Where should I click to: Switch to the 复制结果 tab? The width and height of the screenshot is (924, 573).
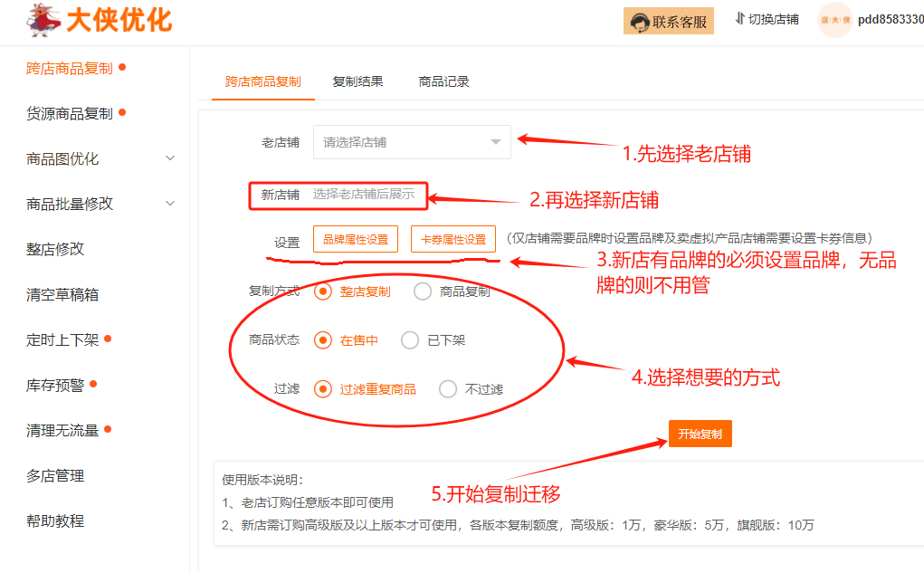click(357, 82)
